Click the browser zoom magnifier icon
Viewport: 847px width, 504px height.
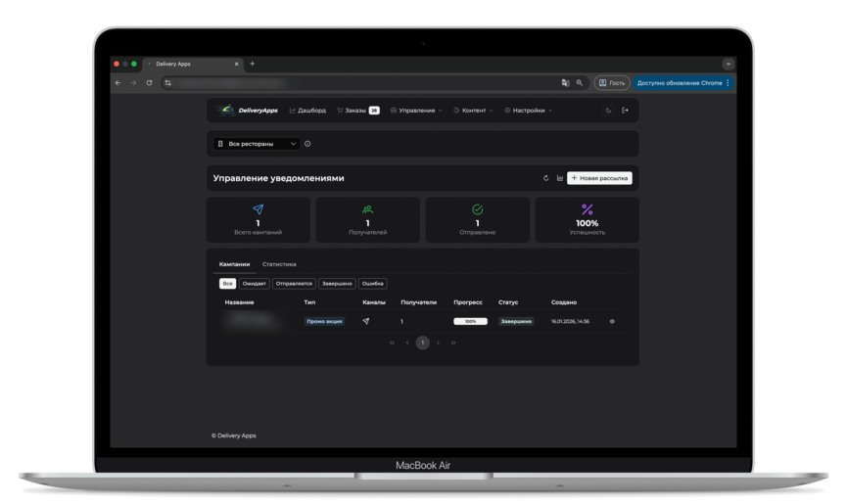tap(579, 83)
